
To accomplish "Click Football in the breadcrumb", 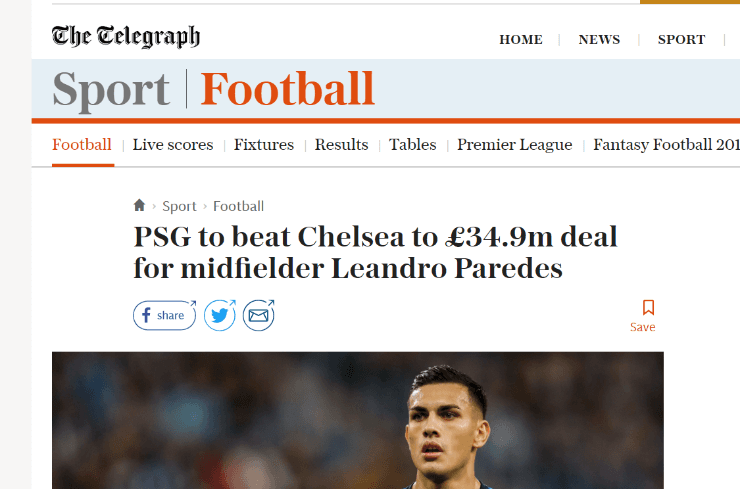I will (x=238, y=206).
